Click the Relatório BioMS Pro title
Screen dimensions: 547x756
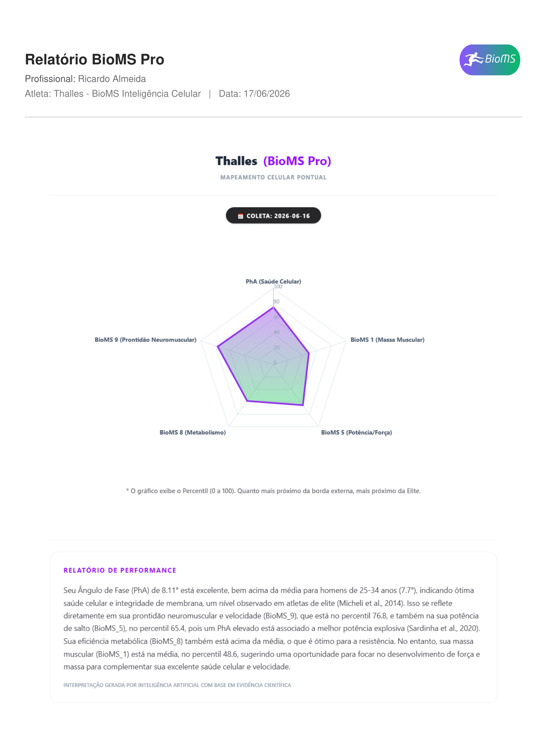pyautogui.click(x=95, y=59)
